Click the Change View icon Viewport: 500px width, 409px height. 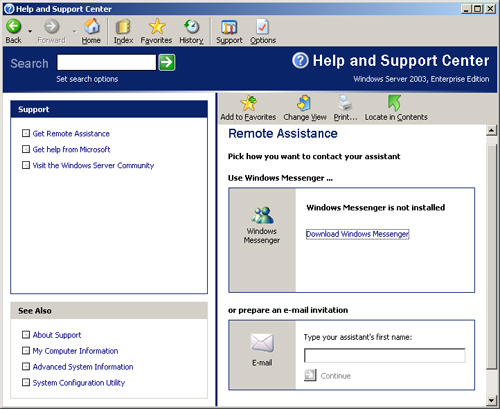(x=304, y=103)
